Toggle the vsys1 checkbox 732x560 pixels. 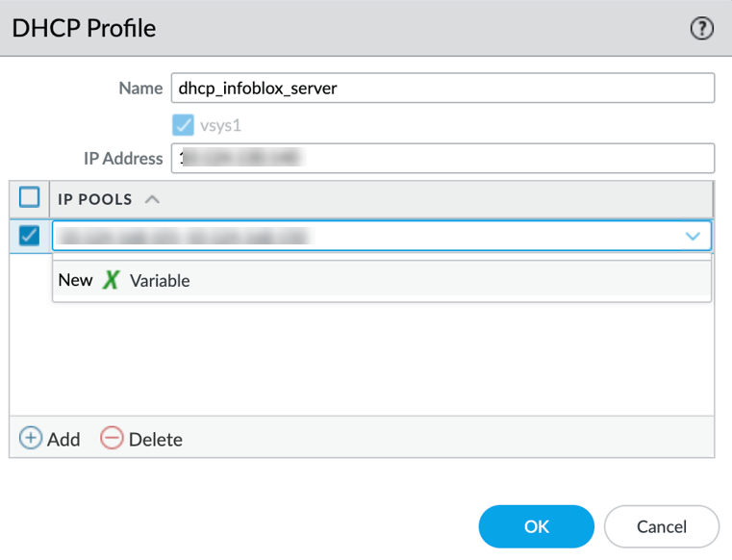pos(183,125)
